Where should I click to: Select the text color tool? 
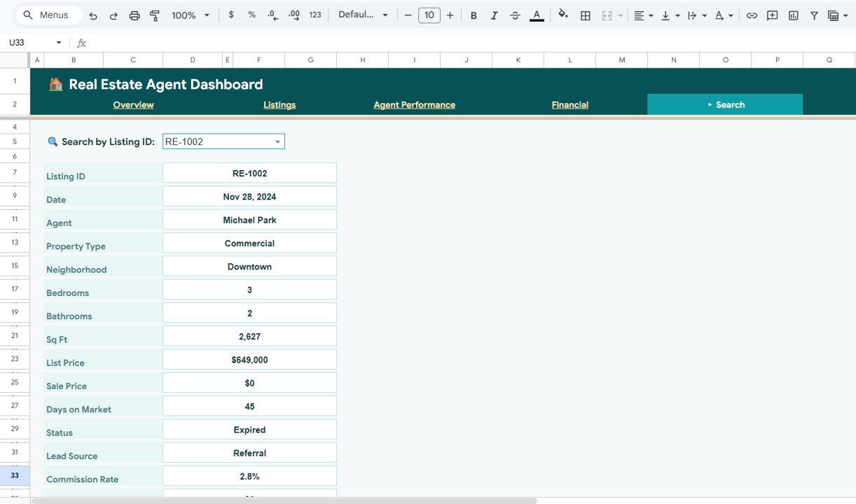(537, 15)
